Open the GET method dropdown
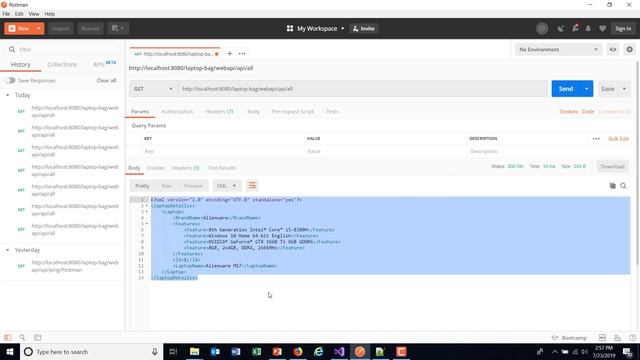 click(x=153, y=89)
